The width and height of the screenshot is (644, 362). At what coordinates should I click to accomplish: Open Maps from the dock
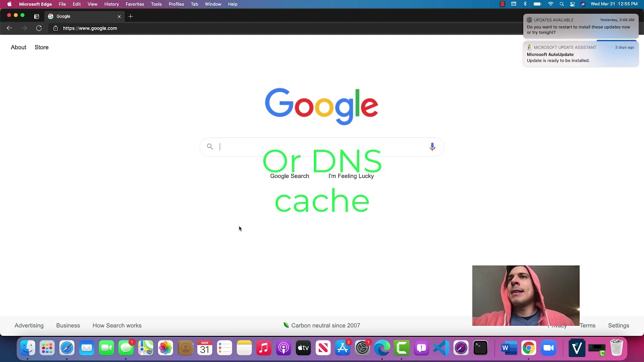coord(146,347)
